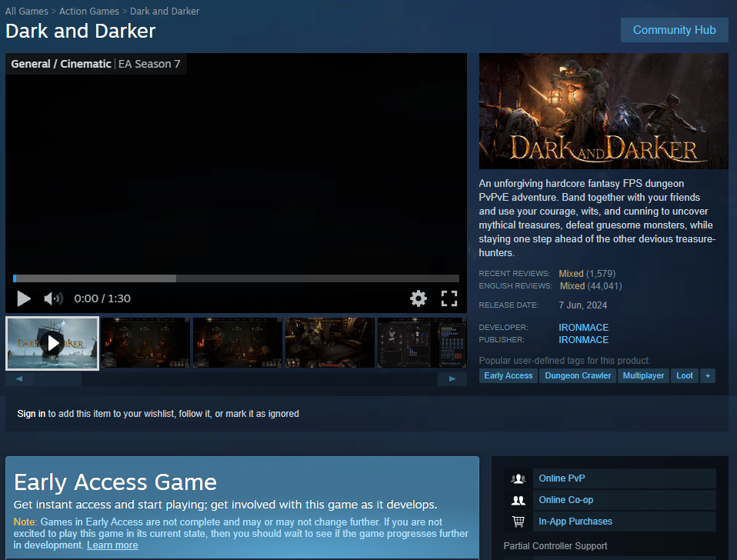
Task: Open publisher IRONMACE link
Action: [x=583, y=340]
